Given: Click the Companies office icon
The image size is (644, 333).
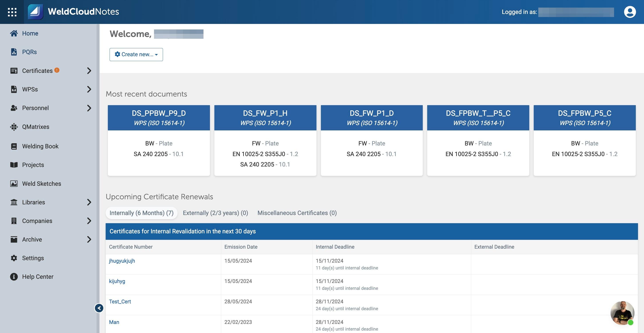Looking at the screenshot, I should [14, 221].
